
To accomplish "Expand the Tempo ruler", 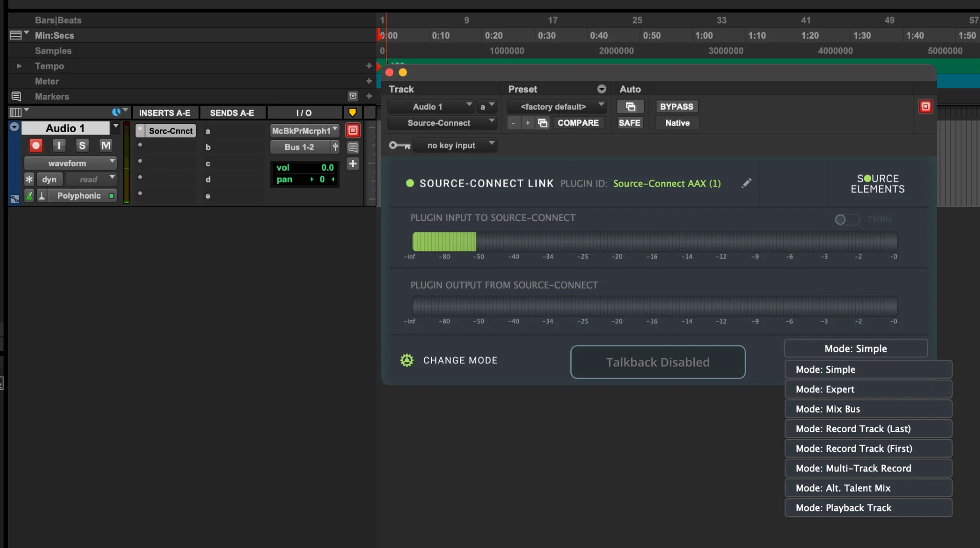I will coord(19,66).
